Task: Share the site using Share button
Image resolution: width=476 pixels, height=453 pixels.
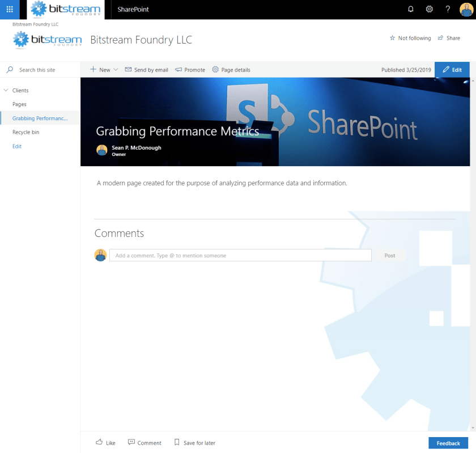Action: (449, 38)
